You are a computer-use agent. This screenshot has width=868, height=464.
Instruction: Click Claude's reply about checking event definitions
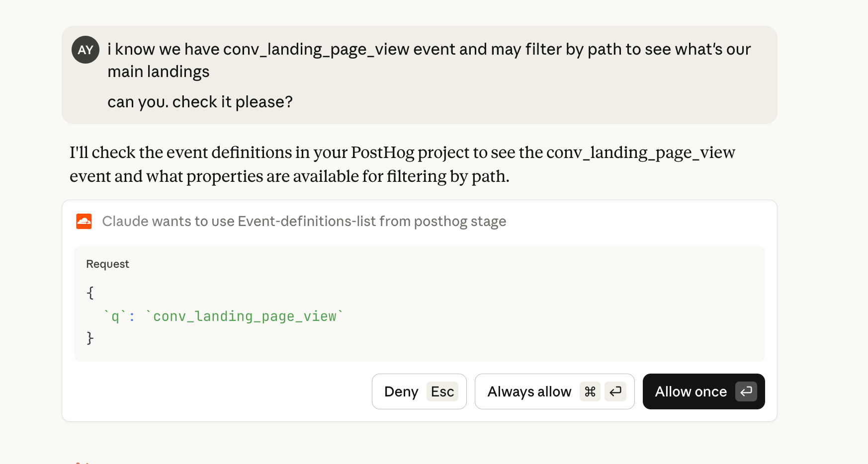tap(403, 164)
